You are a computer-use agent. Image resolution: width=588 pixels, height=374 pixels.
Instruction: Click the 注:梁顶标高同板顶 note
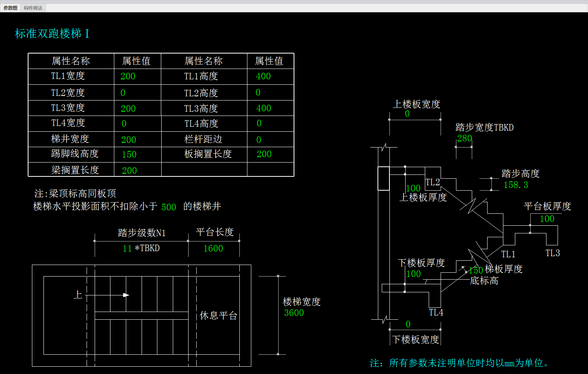click(75, 193)
